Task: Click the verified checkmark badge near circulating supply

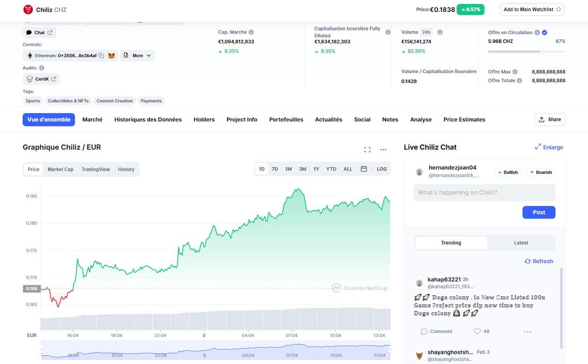Action: [x=544, y=32]
